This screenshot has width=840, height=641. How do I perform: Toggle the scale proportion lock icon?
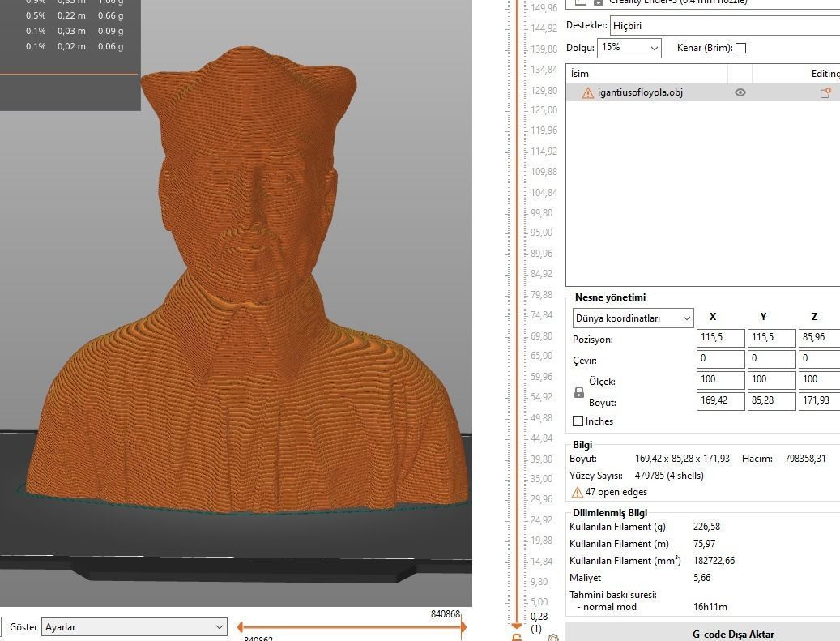click(x=579, y=392)
